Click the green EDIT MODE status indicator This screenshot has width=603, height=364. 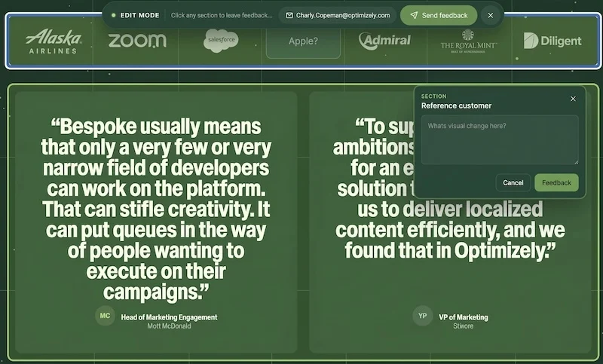(x=114, y=15)
